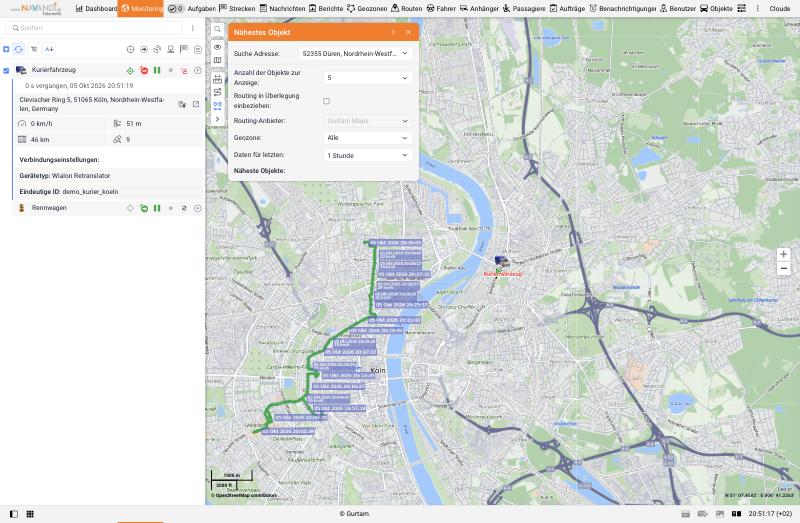The image size is (800, 523).
Task: Toggle the select-all units checkbox
Action: pos(6,49)
